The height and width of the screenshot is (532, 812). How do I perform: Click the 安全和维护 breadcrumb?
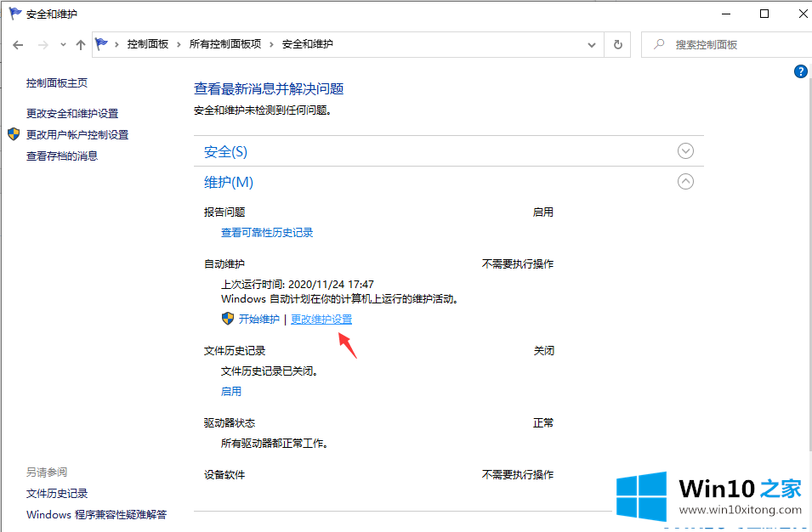[x=308, y=44]
